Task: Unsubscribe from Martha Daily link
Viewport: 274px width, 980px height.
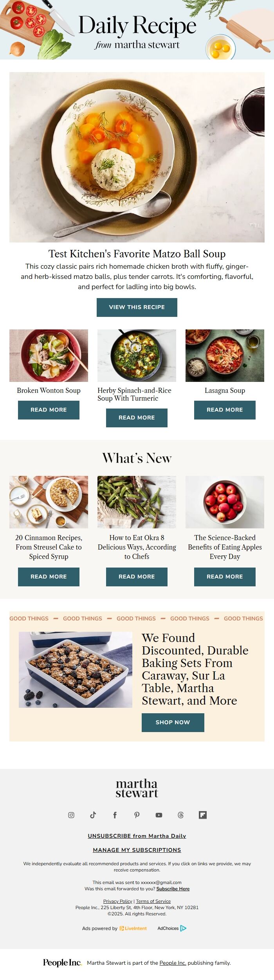Action: [x=137, y=836]
